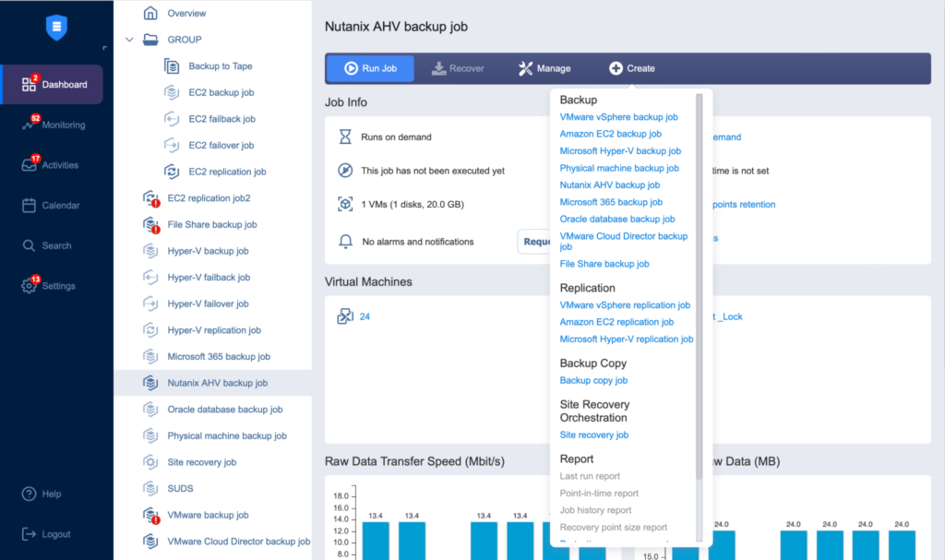Image resolution: width=945 pixels, height=560 pixels.
Task: Open the Create menu
Action: click(x=631, y=68)
